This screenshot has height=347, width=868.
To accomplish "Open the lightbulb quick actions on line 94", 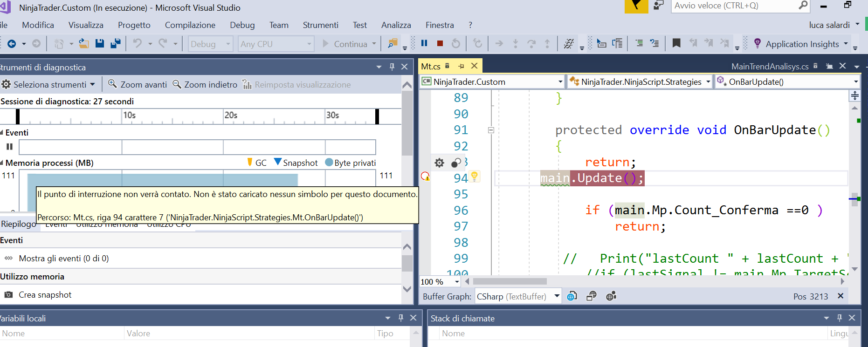I will 475,176.
